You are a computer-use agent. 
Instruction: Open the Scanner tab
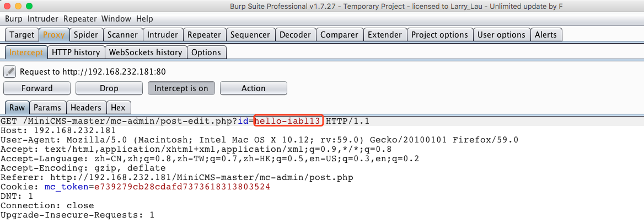(122, 35)
